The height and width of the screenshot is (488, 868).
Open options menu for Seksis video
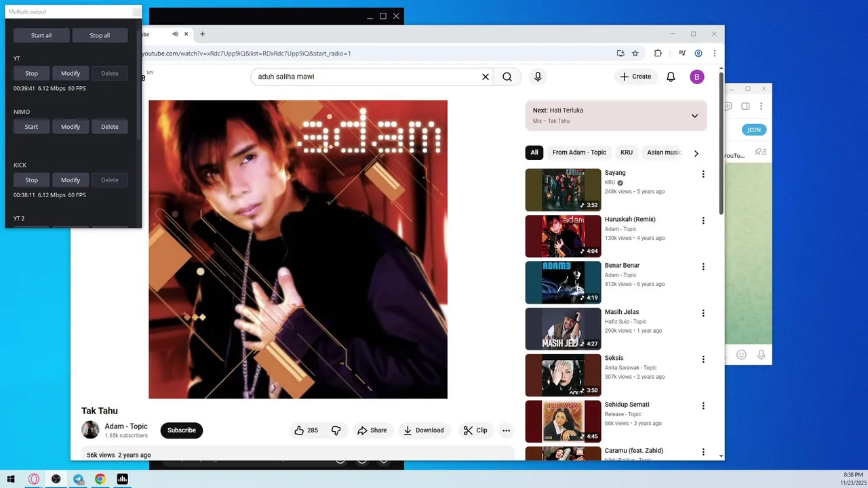click(x=703, y=359)
